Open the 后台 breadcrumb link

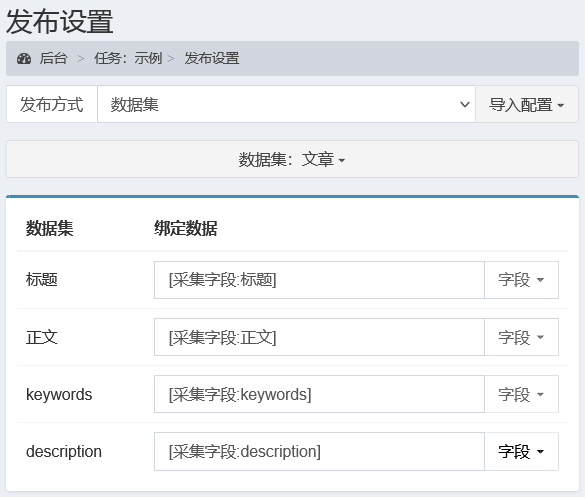53,59
